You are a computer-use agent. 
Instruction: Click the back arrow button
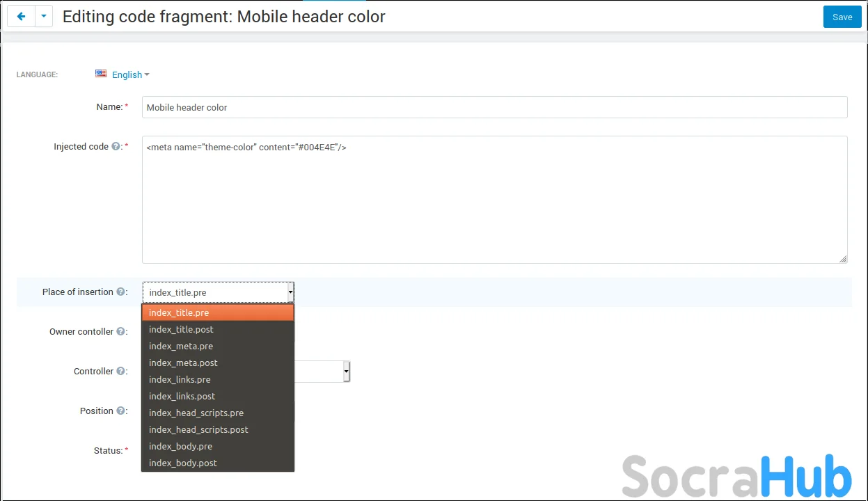21,17
